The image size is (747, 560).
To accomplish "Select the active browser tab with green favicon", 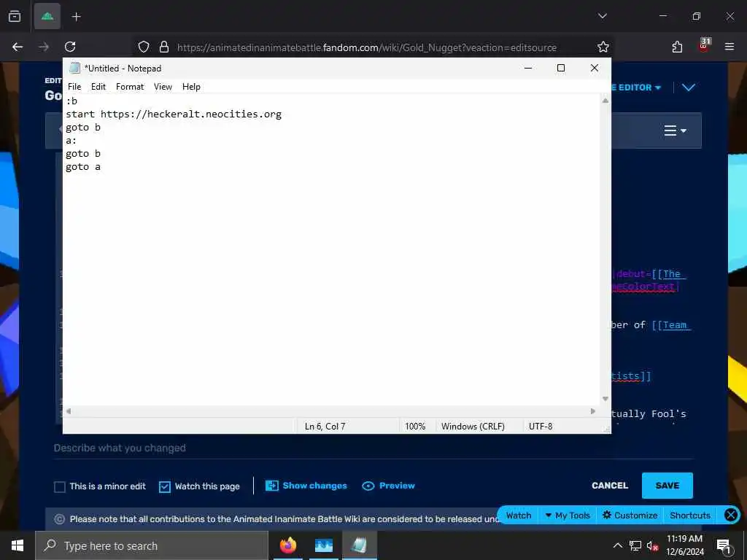I will pyautogui.click(x=47, y=16).
